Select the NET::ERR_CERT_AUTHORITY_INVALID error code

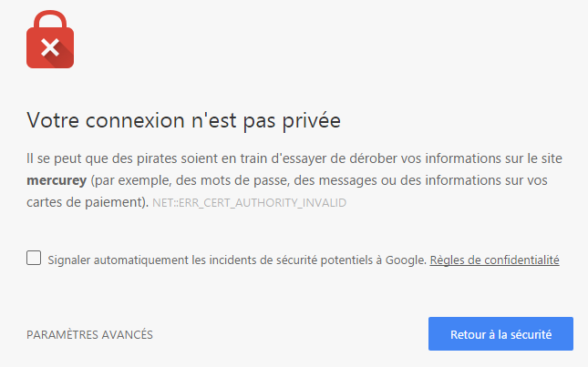click(x=250, y=202)
